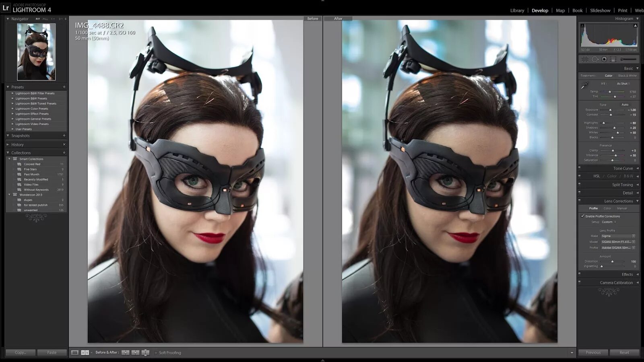Select the Crop Overlay tool icon

coord(585,59)
